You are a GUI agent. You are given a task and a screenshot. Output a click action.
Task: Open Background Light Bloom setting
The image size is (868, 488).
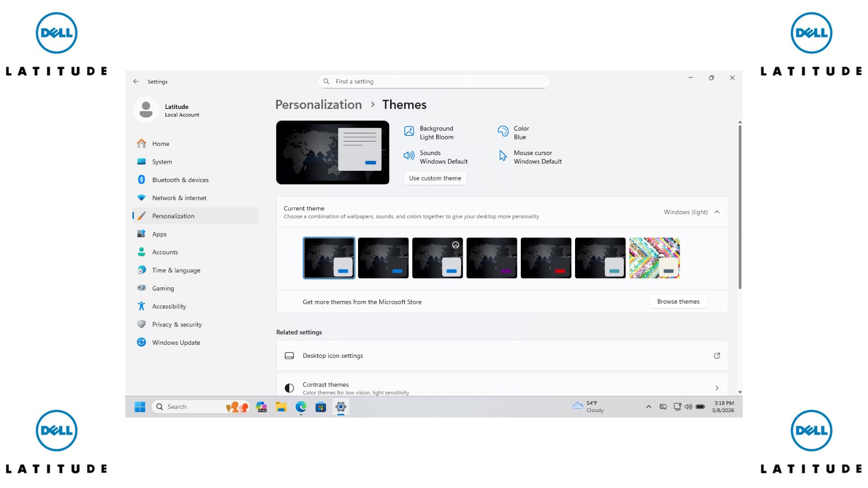(x=429, y=133)
